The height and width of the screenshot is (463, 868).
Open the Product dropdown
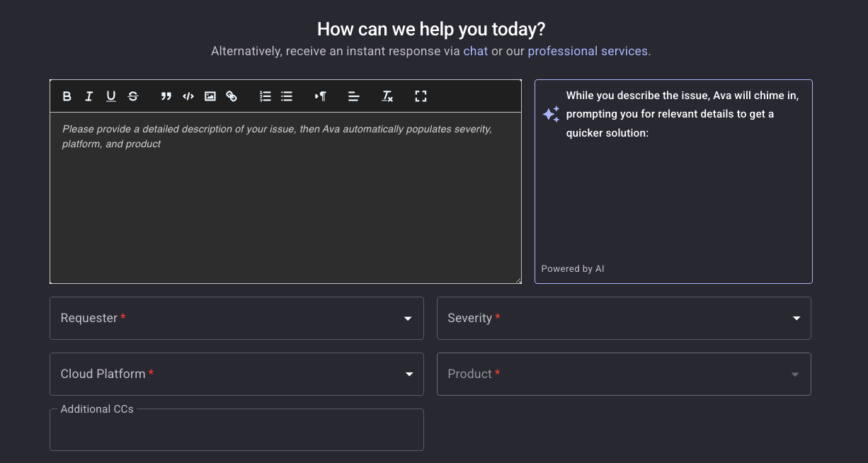(x=624, y=374)
